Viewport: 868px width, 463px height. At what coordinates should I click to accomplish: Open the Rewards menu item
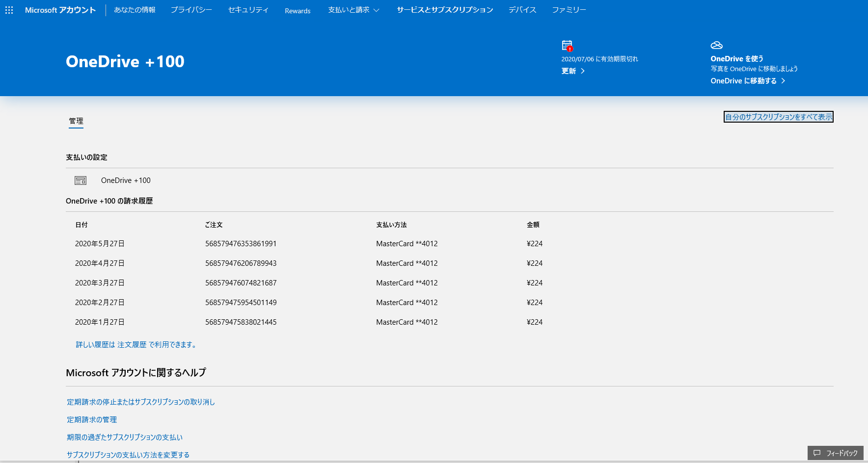(x=298, y=11)
